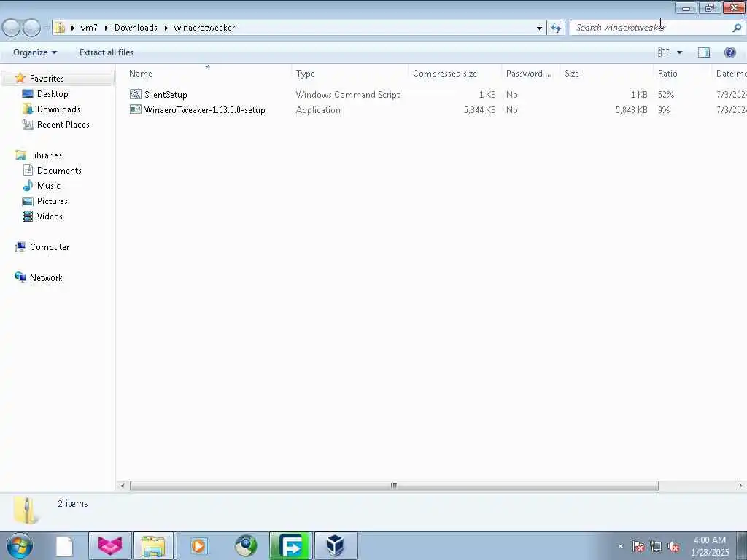
Task: Click the Desktop icon in Favorites
Action: 28,94
